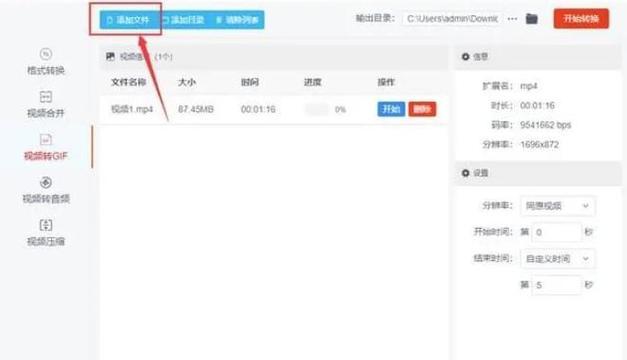The height and width of the screenshot is (360, 627).
Task: Open the 结束时间 dropdown (自定义时间)
Action: click(x=557, y=259)
